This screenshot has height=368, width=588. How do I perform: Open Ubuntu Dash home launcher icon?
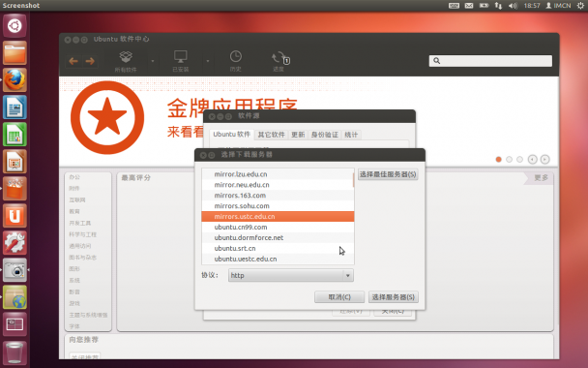click(x=15, y=25)
